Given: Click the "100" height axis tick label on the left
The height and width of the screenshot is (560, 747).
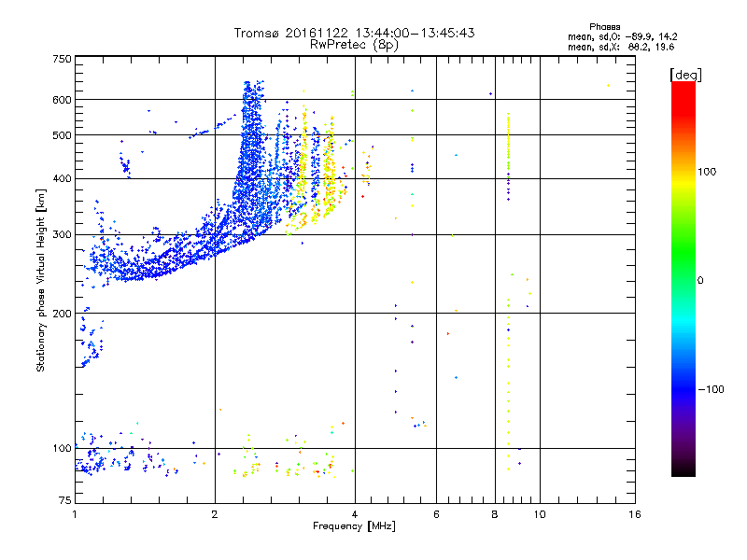Looking at the screenshot, I should coord(62,448).
